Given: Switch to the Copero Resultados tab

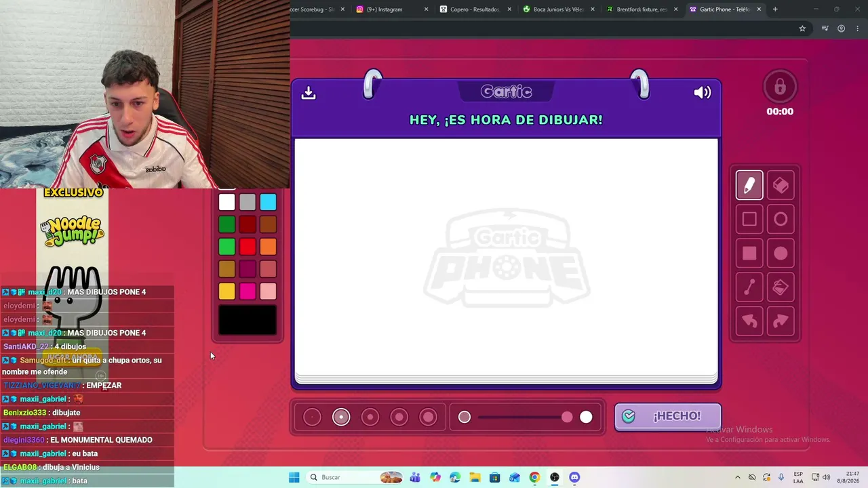Looking at the screenshot, I should (474, 9).
